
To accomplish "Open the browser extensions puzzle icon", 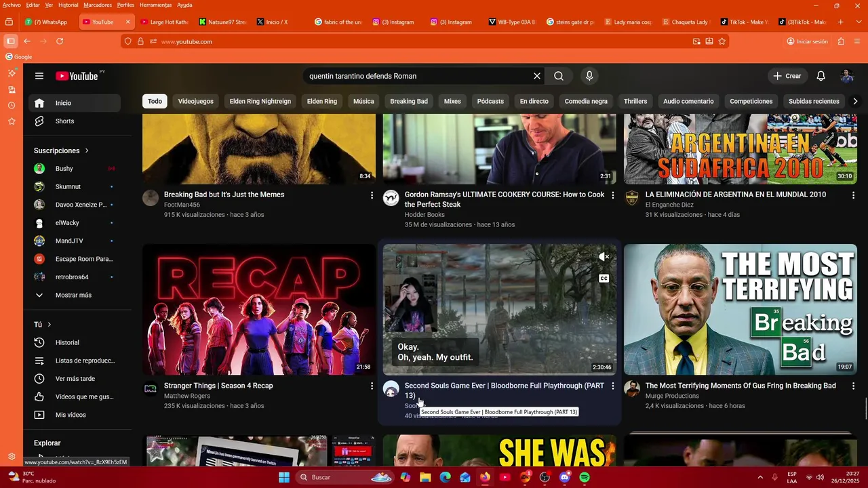I will coord(841,41).
